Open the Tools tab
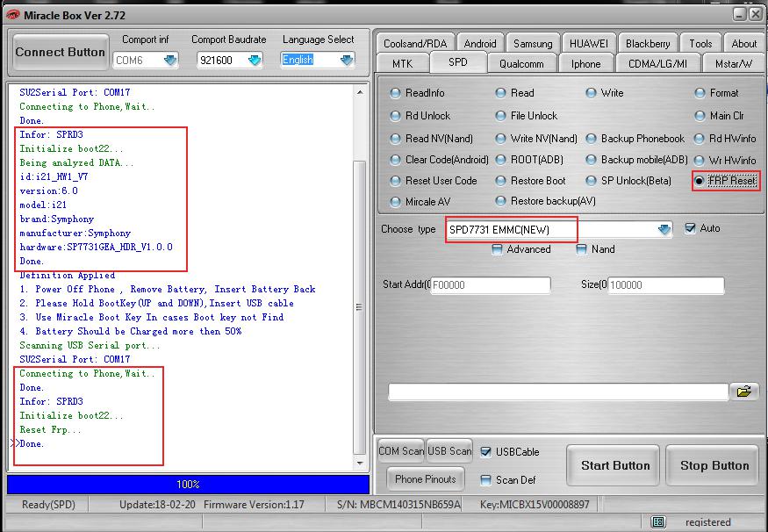The width and height of the screenshot is (768, 532). point(701,44)
